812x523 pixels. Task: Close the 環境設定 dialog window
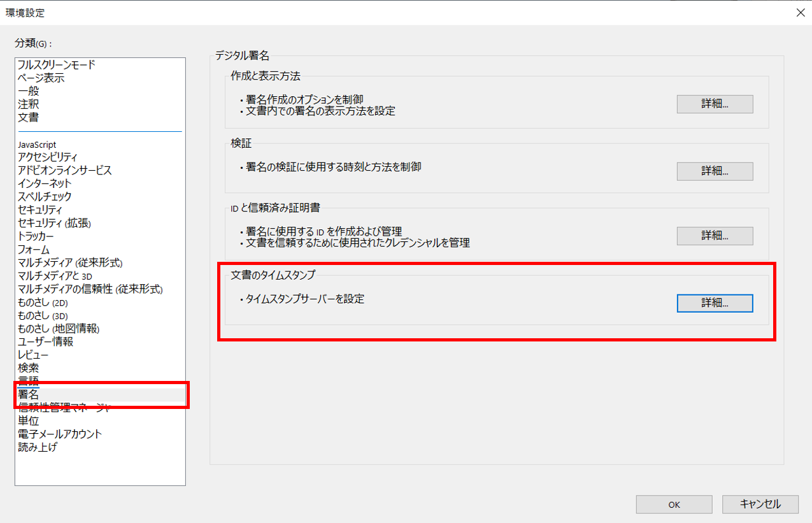pyautogui.click(x=800, y=12)
